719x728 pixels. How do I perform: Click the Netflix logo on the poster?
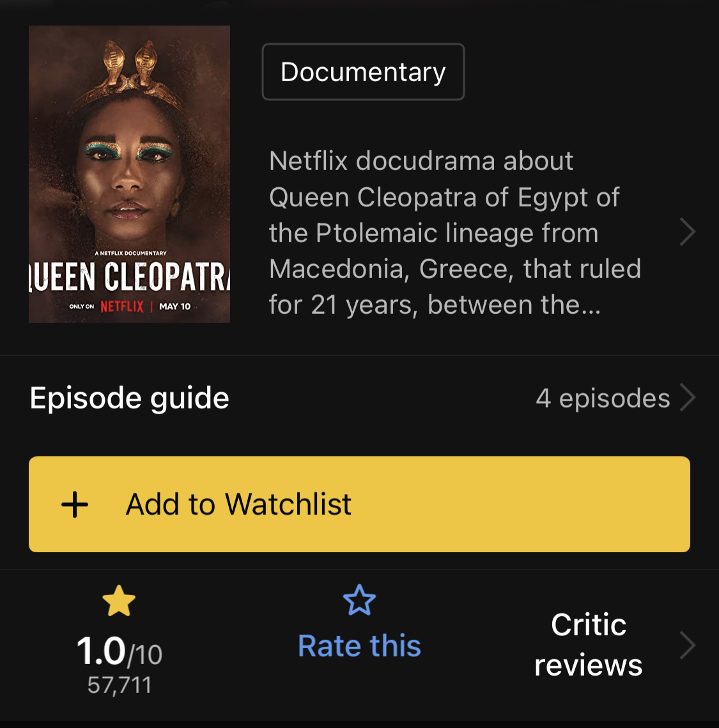(122, 306)
